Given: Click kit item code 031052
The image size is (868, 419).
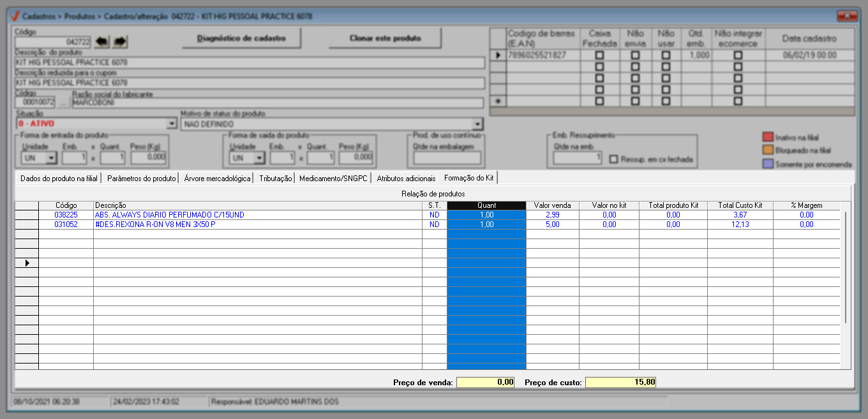Looking at the screenshot, I should coord(66,224).
